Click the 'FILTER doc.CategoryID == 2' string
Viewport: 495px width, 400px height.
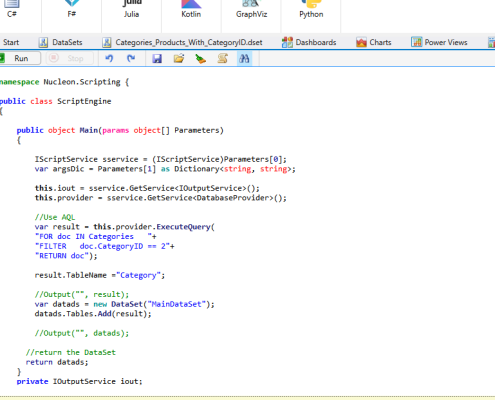click(x=105, y=246)
